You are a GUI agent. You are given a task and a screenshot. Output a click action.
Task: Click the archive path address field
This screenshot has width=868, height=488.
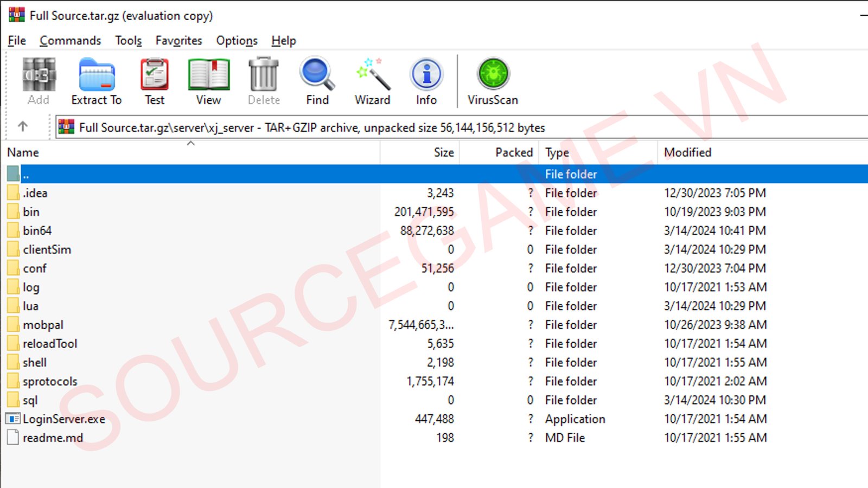coord(434,128)
